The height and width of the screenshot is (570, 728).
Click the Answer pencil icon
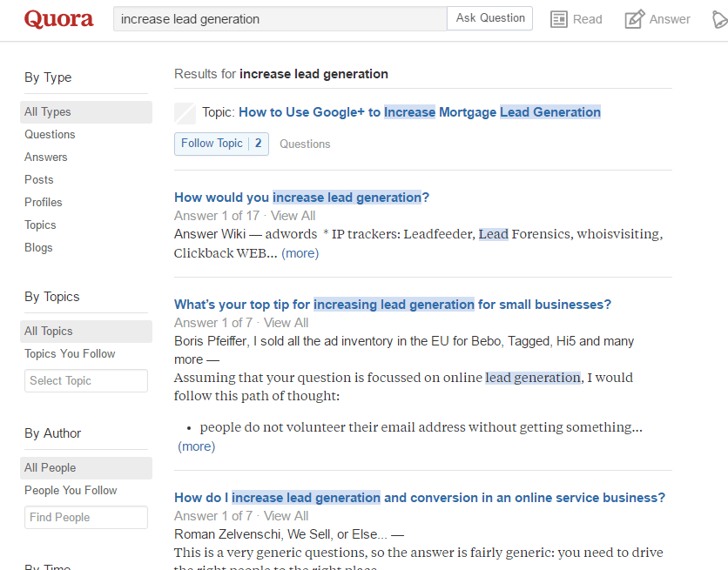pos(635,19)
